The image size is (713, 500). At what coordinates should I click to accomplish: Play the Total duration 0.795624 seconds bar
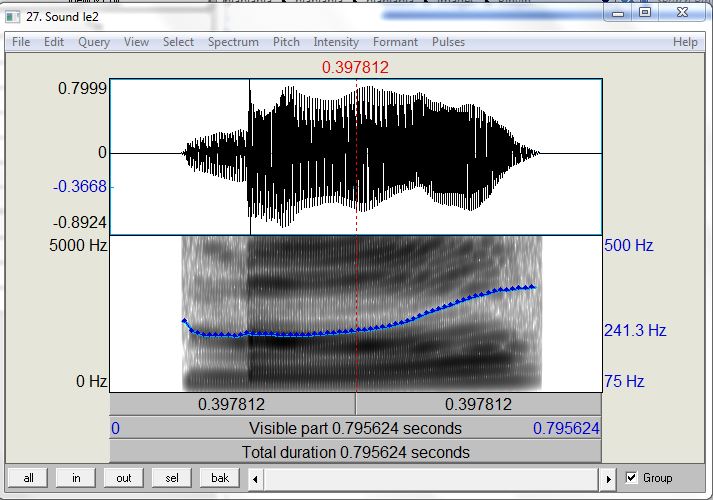[356, 452]
